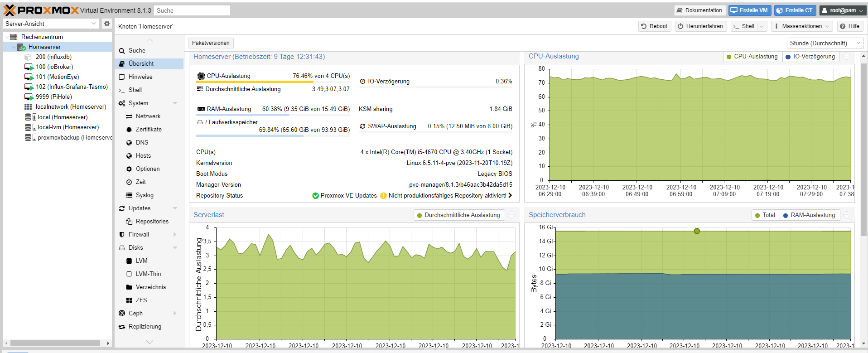
Task: Click Paketversionen button
Action: (211, 43)
